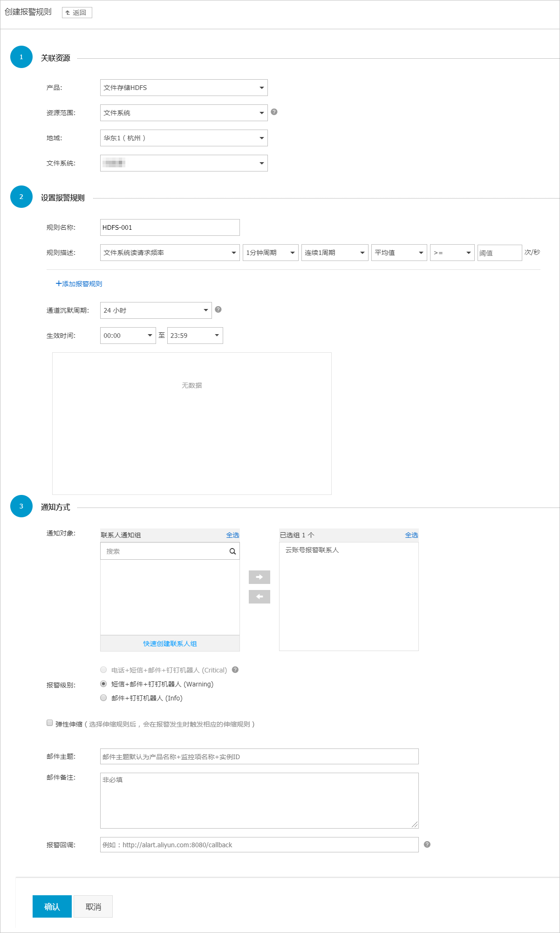Click 快速创建联系人组 link
Image resolution: width=560 pixels, height=933 pixels.
[x=170, y=644]
